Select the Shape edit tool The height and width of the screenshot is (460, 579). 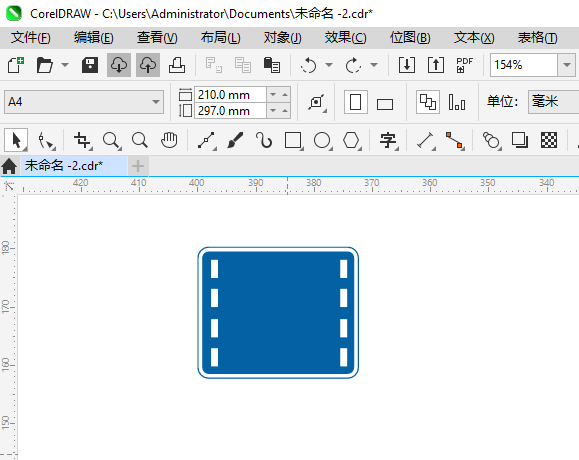pyautogui.click(x=47, y=141)
